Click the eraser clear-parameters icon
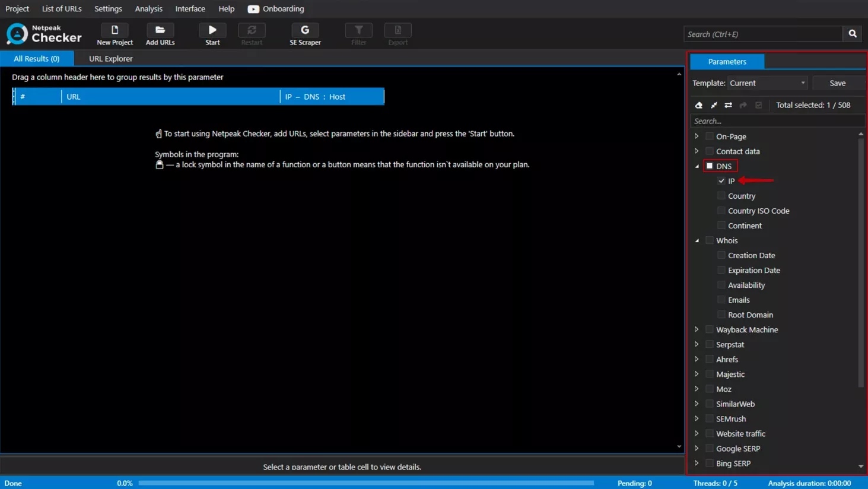 [699, 105]
